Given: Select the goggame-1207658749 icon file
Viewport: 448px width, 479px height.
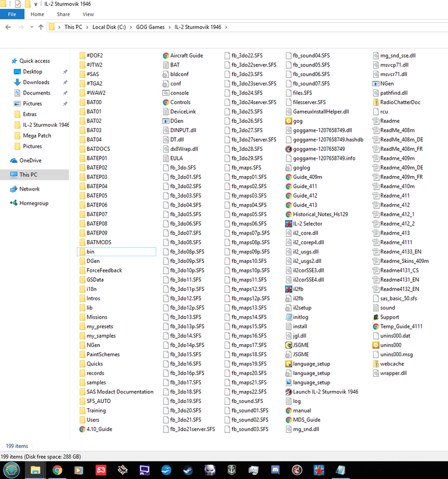Looking at the screenshot, I should pos(315,149).
